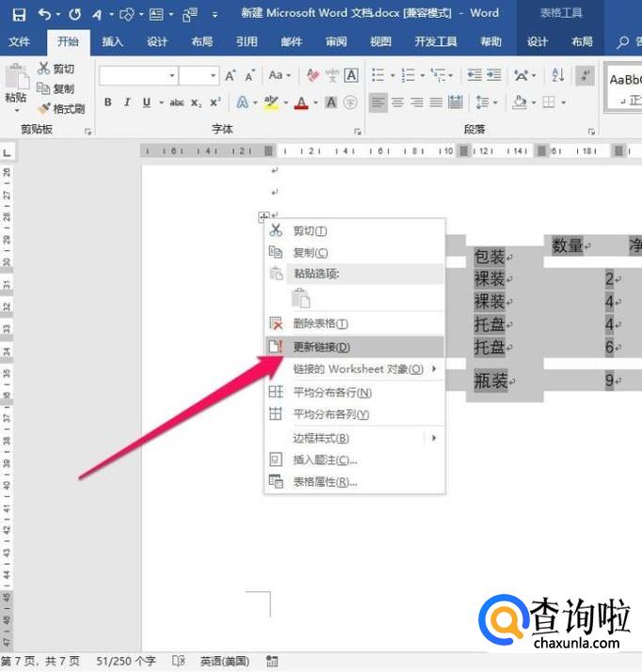Select the bullet list icon
Viewport: 642px width, 672px height.
click(x=378, y=75)
